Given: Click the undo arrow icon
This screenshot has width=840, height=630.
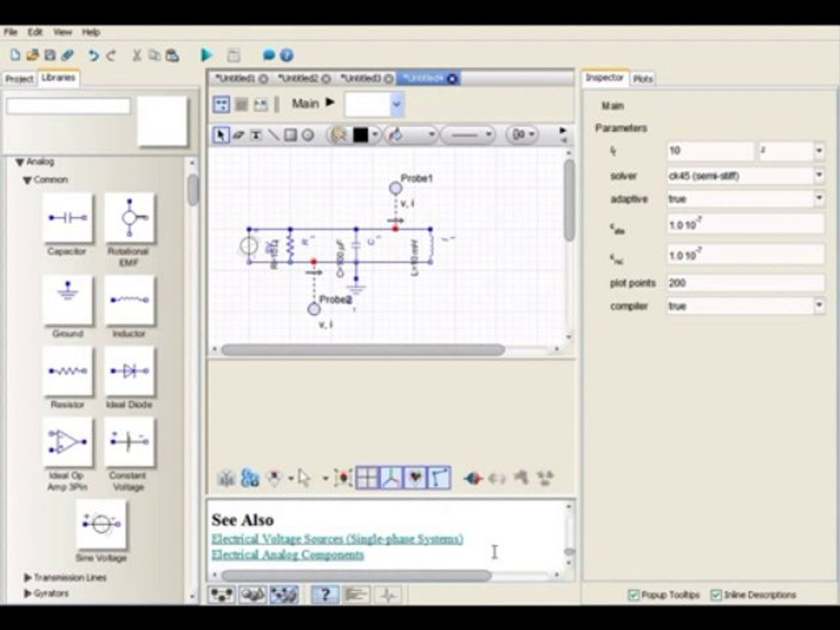Looking at the screenshot, I should pyautogui.click(x=94, y=55).
